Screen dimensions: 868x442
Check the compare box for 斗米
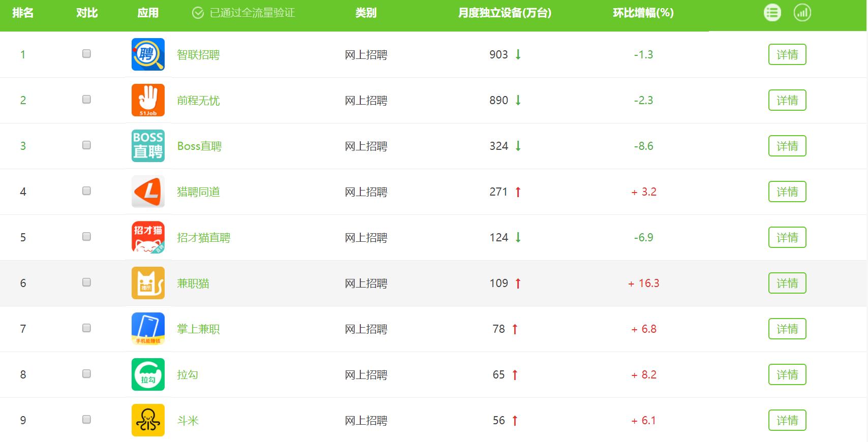(x=86, y=419)
